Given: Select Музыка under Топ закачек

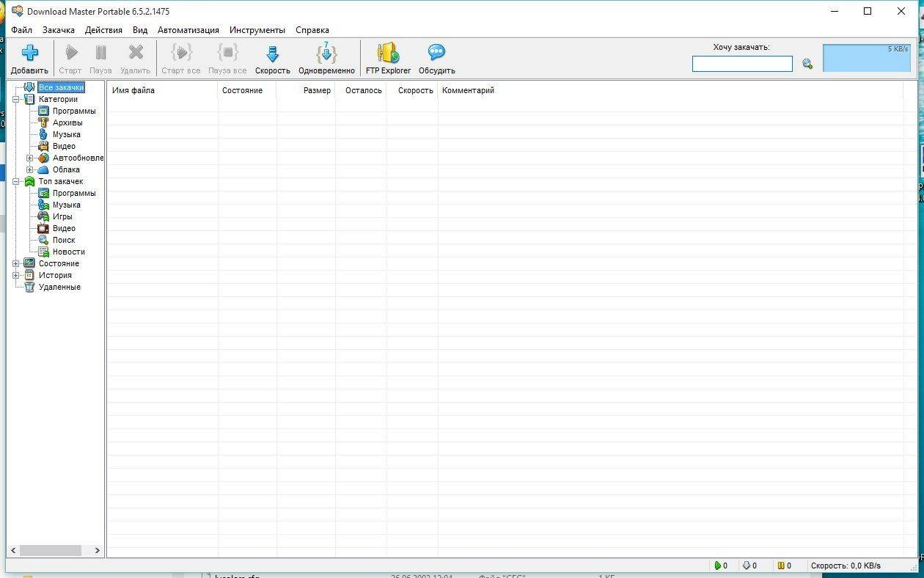Looking at the screenshot, I should (x=66, y=205).
